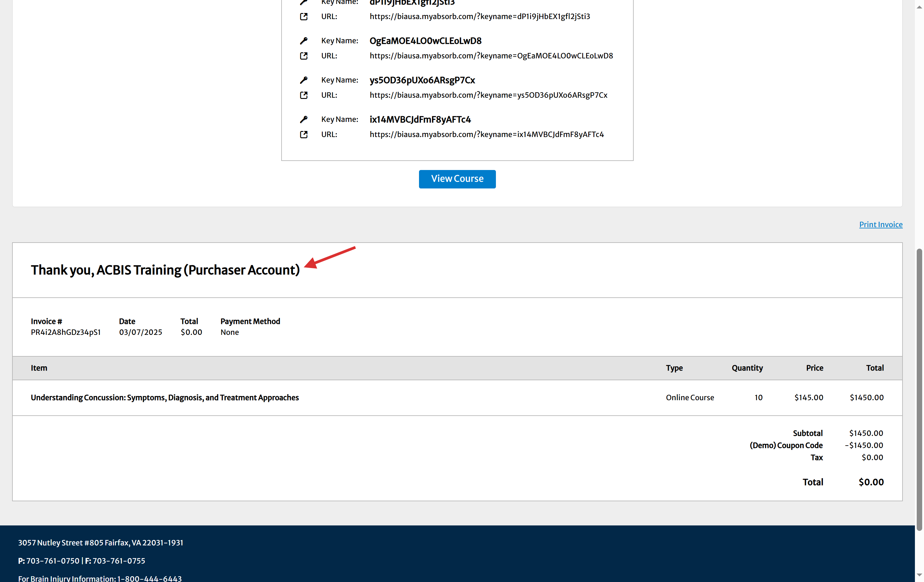Click the price value $145.00
The width and height of the screenshot is (924, 582).
click(808, 397)
